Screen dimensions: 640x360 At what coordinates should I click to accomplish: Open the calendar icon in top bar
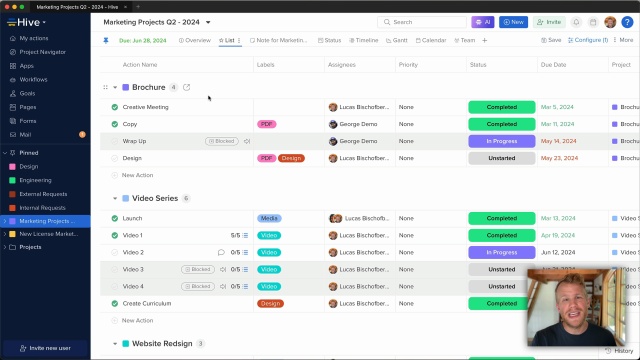593,22
